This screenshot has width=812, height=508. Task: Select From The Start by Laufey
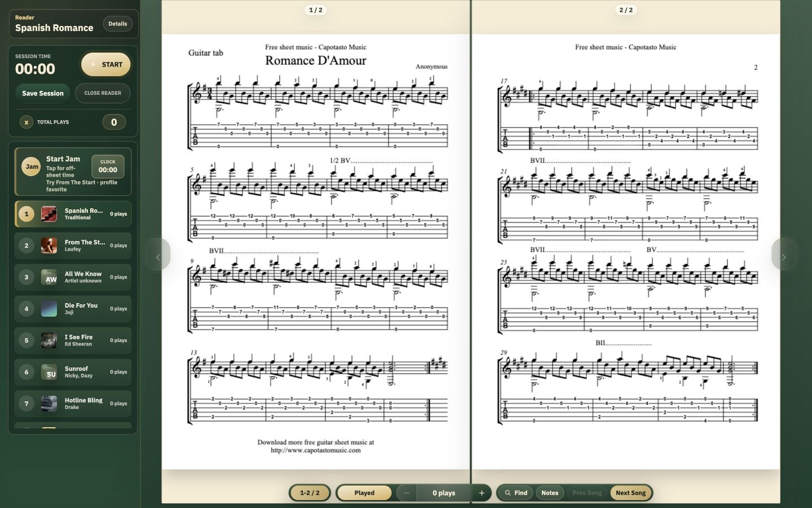tap(73, 246)
